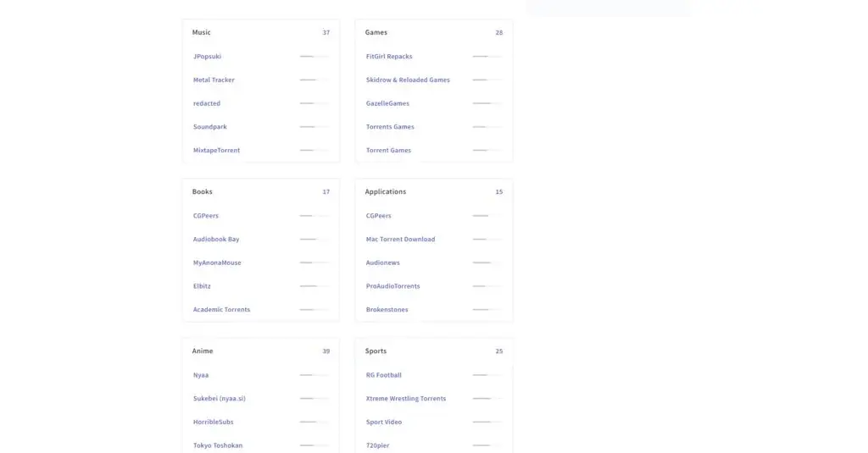Viewport: 868px width, 453px height.
Task: Visit the Audionews link
Action: coord(382,262)
